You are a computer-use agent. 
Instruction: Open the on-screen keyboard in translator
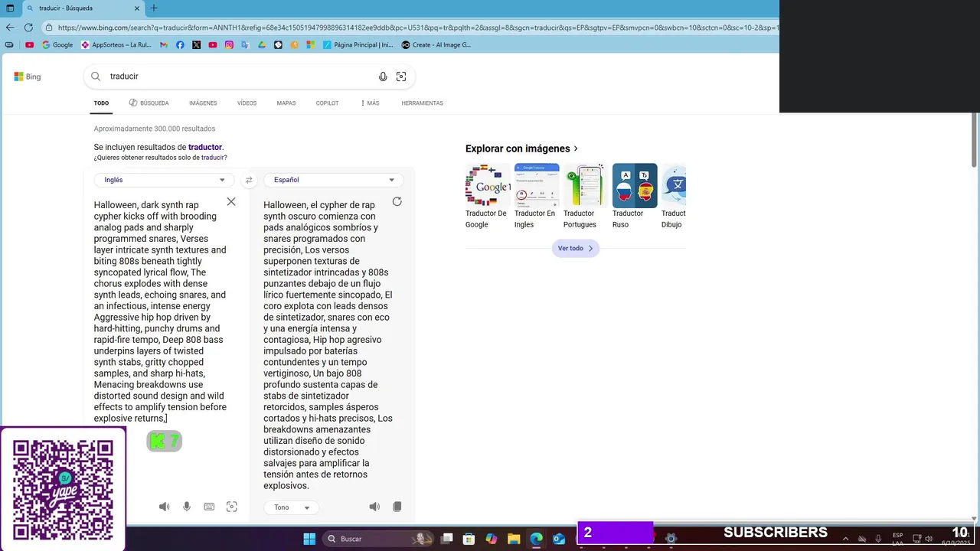209,507
